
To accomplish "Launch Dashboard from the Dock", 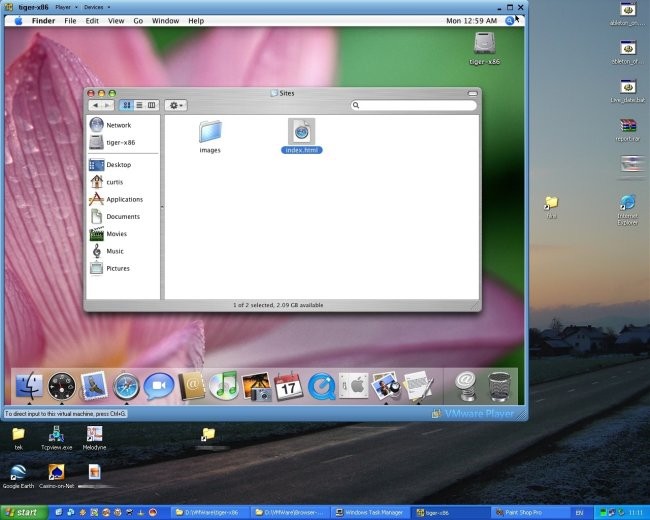I will [x=62, y=386].
